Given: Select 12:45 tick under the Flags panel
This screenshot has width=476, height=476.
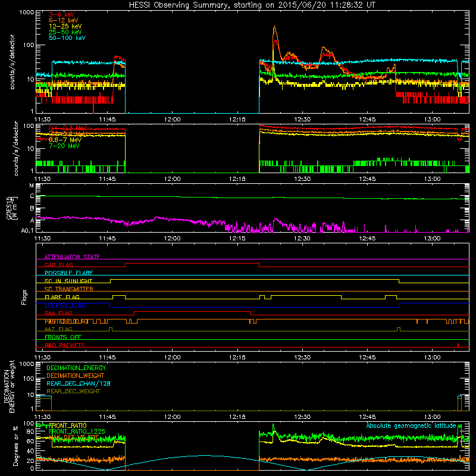Looking at the screenshot, I should click(367, 358).
